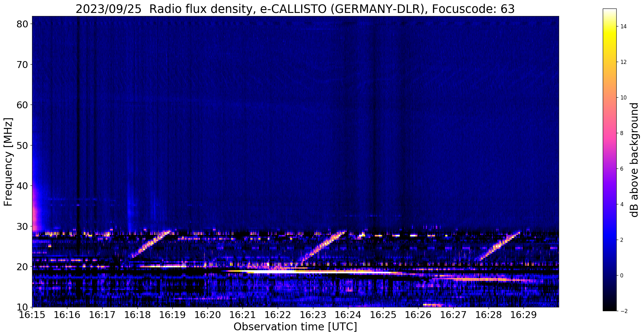Click the "Frequency [MHz]" y-axis label
Image resolution: width=644 pixels, height=336 pixels.
coord(8,162)
